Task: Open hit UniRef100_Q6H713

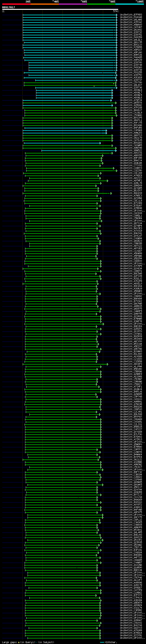Action: point(131,135)
